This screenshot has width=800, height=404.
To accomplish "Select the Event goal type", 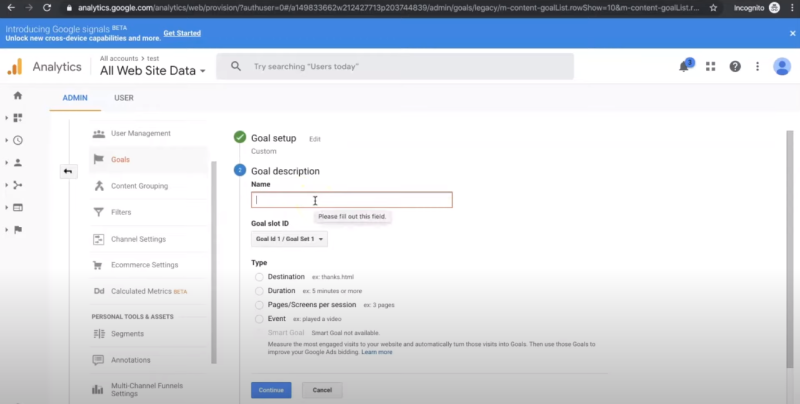I will coord(260,318).
